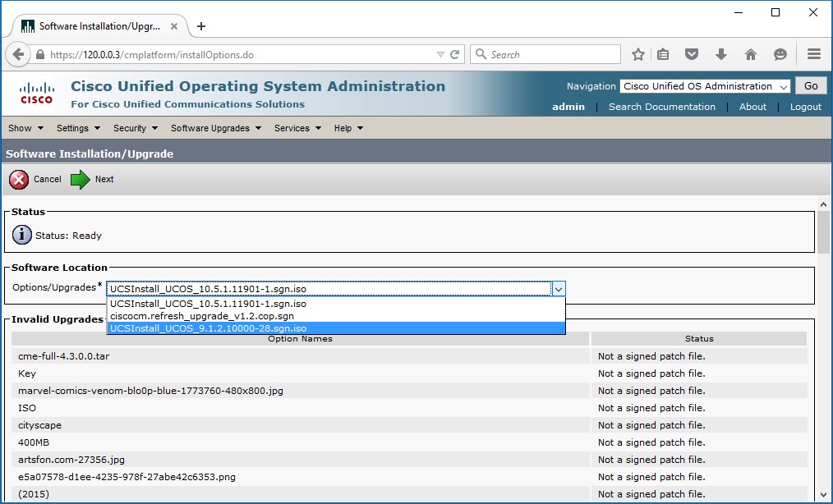Click the chat smiley face icon
This screenshot has width=833, height=504.
pos(780,54)
